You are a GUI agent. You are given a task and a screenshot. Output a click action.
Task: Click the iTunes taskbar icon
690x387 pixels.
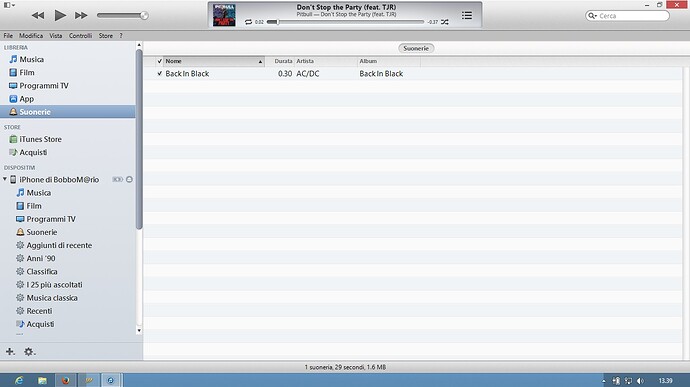click(110, 380)
